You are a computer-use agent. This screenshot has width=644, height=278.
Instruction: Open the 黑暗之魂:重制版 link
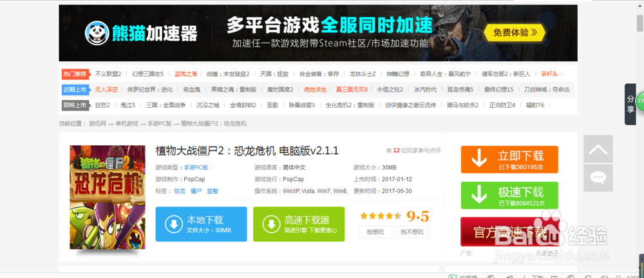pos(233,90)
